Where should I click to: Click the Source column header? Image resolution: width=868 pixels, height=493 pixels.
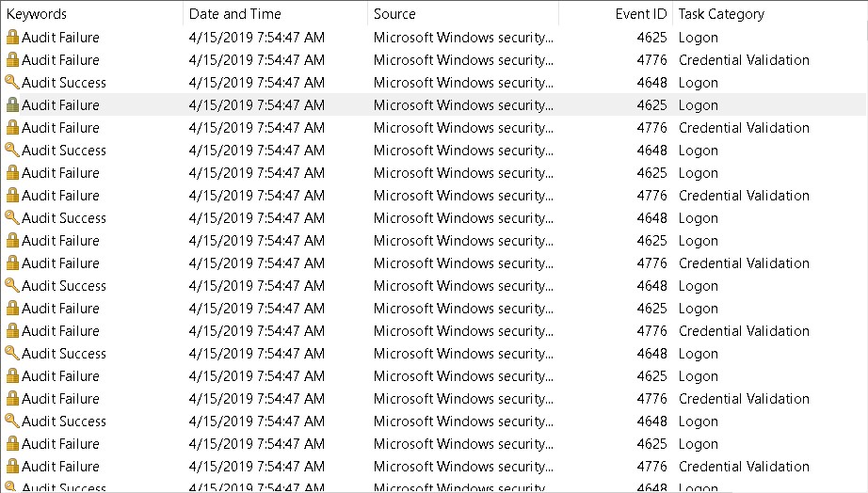coord(394,14)
